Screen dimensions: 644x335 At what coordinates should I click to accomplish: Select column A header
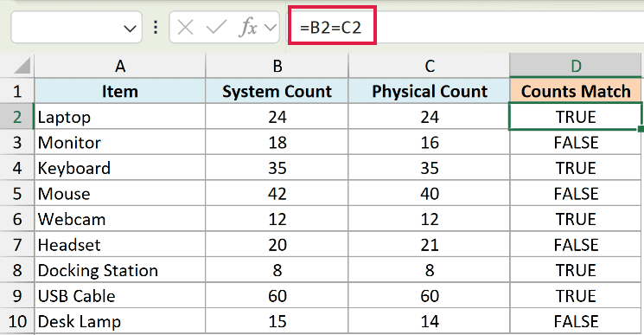[120, 66]
